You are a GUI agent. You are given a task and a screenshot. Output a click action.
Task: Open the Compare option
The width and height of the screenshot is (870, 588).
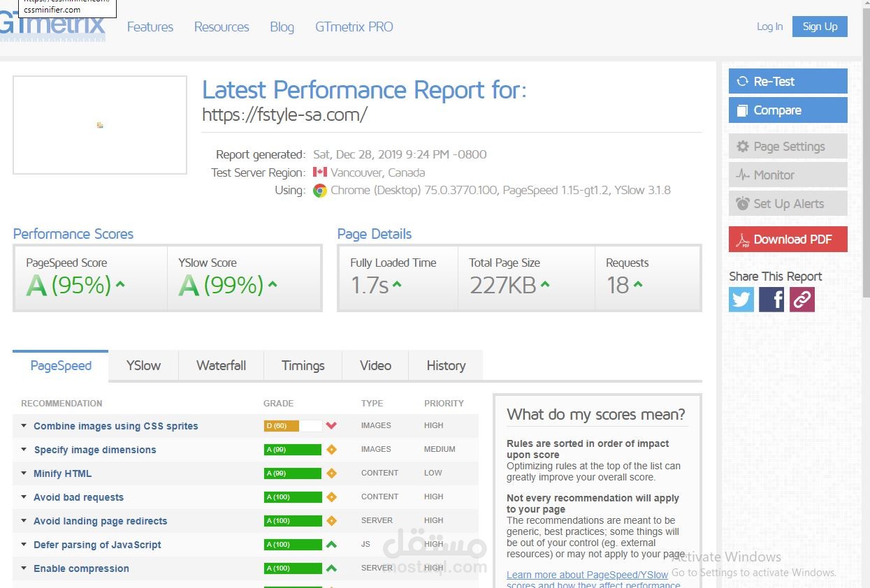(x=788, y=110)
